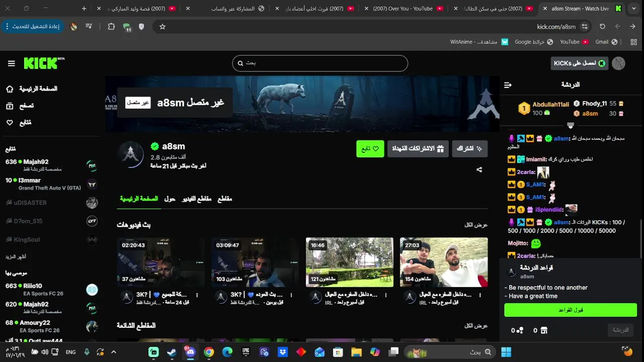Screen dimensions: 644x362
Task: Open the user avatar menu at top right
Action: pyautogui.click(x=618, y=63)
